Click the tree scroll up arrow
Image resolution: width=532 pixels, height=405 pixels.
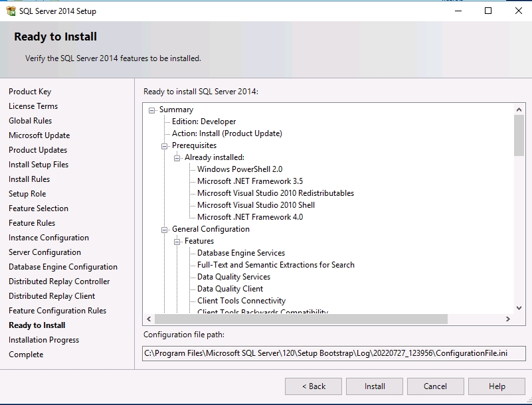click(x=519, y=110)
